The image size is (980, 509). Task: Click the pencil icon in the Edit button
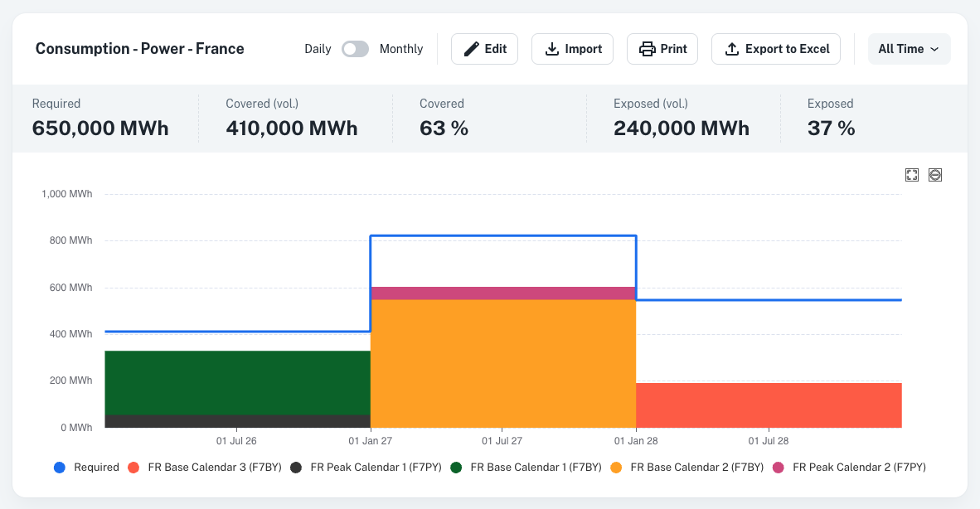click(471, 49)
